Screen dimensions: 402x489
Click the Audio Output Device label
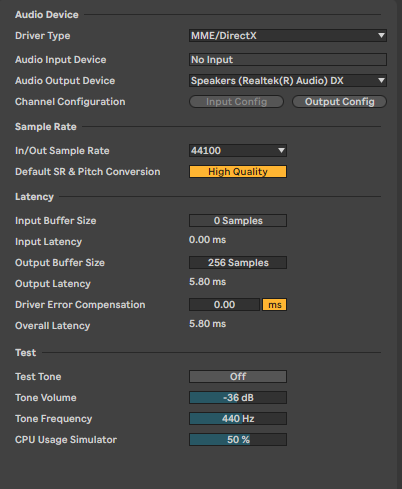point(65,81)
